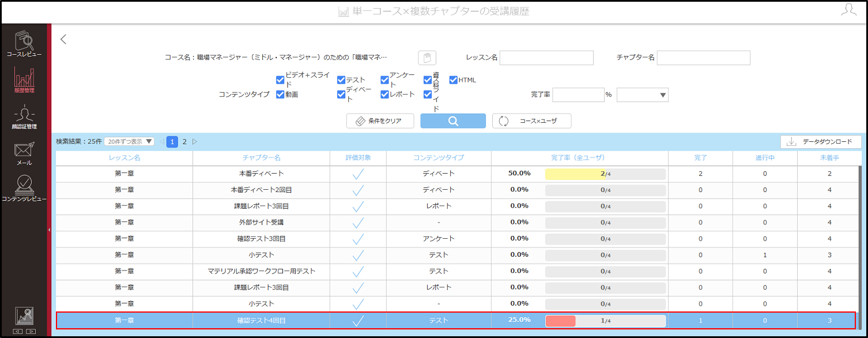Sort by チャプター名 column header
Image resolution: width=868 pixels, height=338 pixels.
262,157
